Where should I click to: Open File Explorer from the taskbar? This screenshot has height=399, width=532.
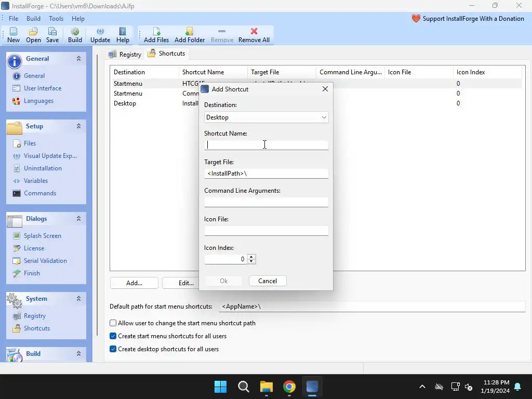click(x=267, y=387)
